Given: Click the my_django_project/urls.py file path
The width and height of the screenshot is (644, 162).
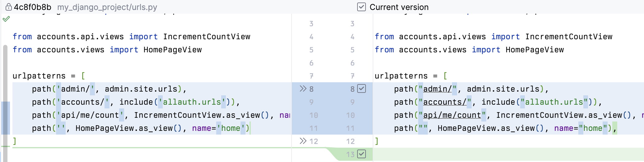Looking at the screenshot, I should point(107,7).
